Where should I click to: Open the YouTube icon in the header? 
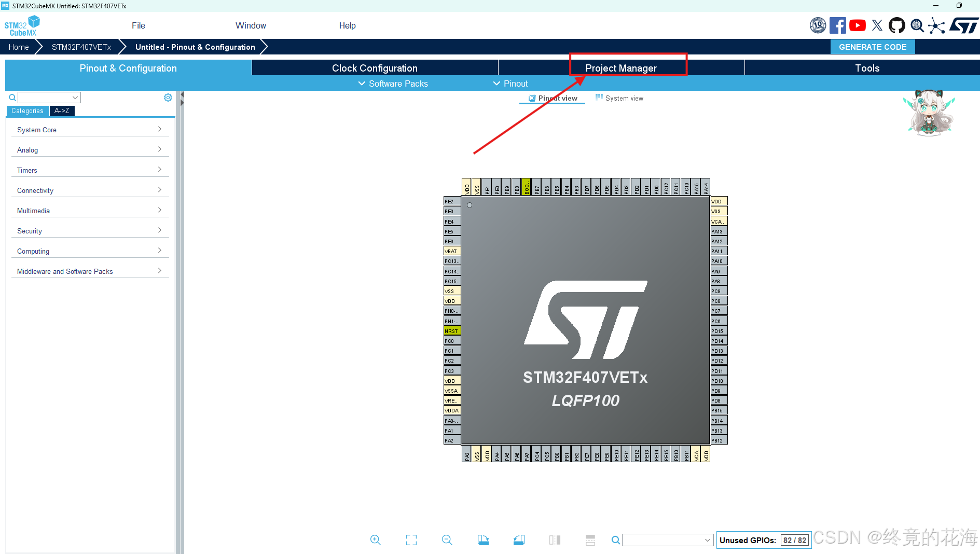click(x=858, y=25)
